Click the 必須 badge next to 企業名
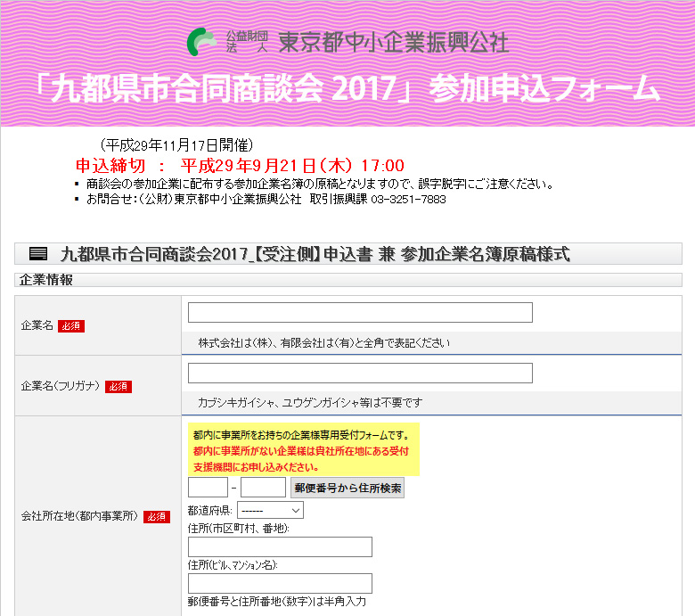Viewport: 695px width, 616px height. [71, 326]
